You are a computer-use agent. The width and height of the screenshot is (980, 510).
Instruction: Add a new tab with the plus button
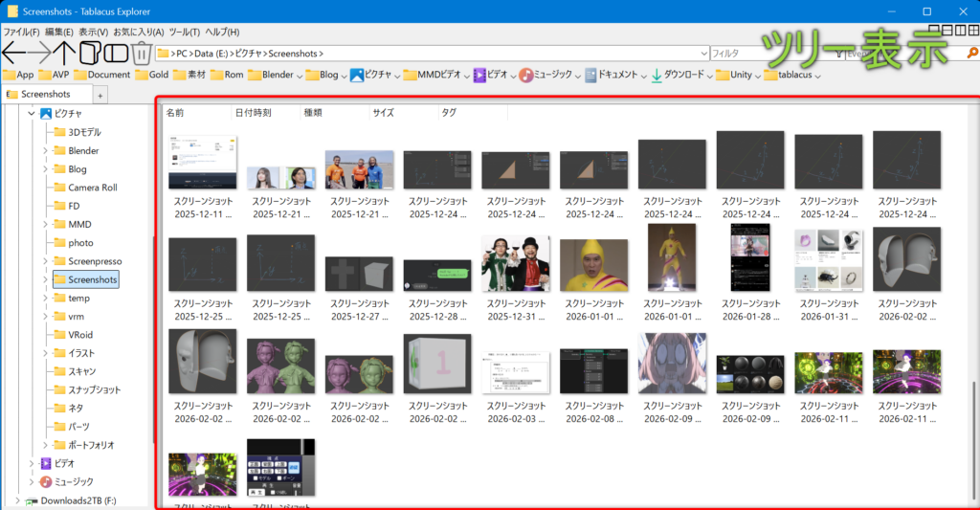click(x=100, y=95)
